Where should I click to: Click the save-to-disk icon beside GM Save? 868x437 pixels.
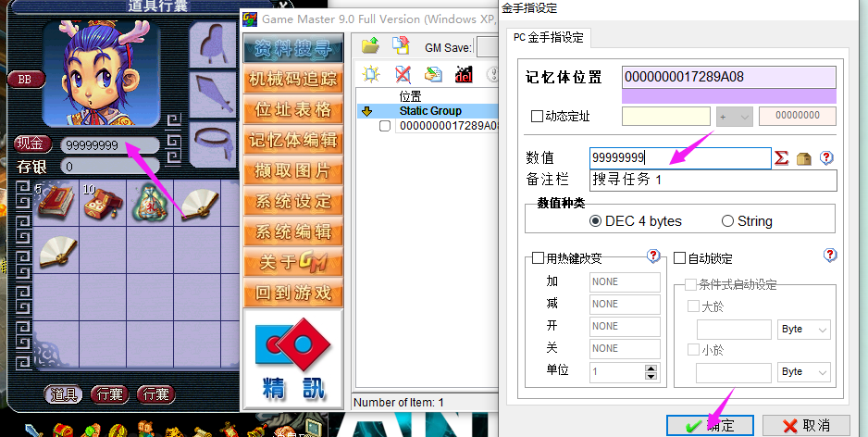pyautogui.click(x=400, y=45)
